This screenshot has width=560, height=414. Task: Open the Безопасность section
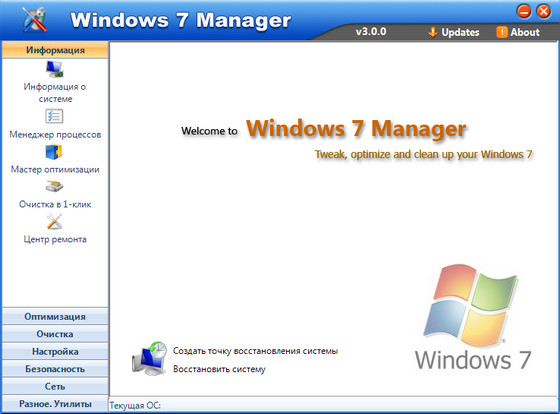pos(55,369)
